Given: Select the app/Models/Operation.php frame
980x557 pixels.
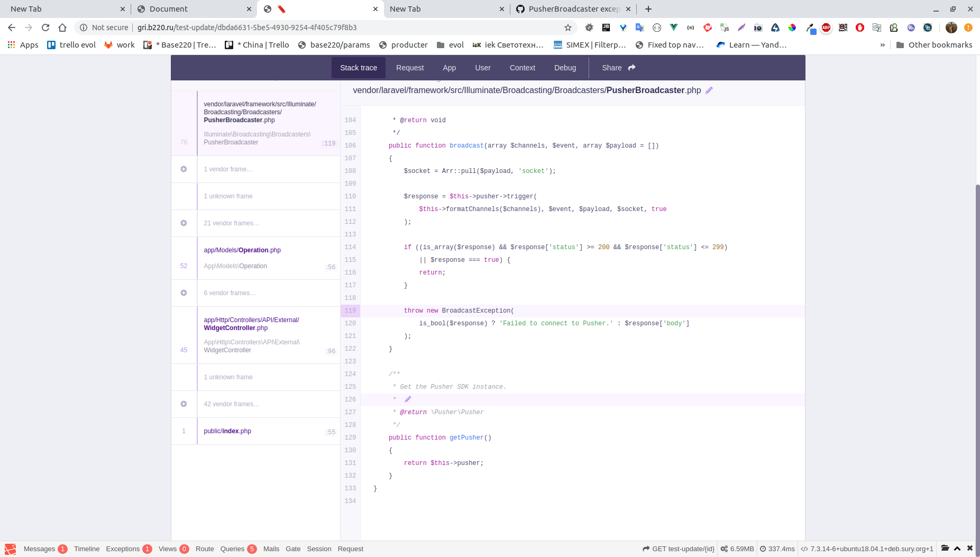Looking at the screenshot, I should (255, 258).
